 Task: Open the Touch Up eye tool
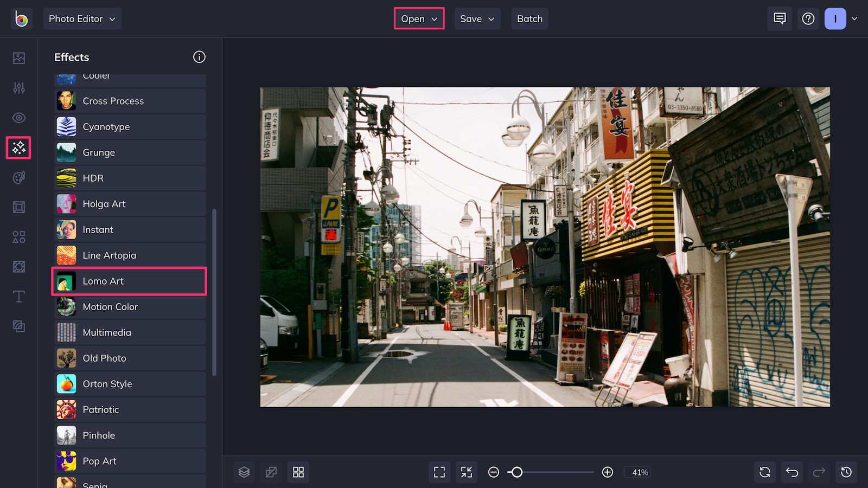(18, 118)
